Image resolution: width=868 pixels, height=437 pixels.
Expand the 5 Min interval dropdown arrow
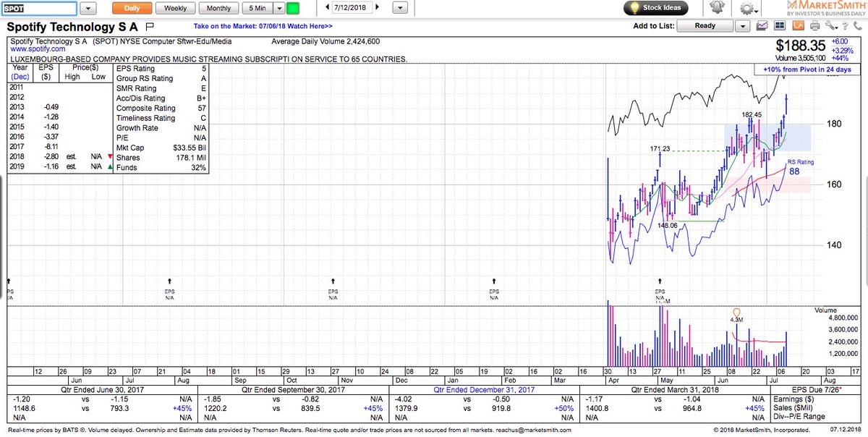click(x=278, y=9)
